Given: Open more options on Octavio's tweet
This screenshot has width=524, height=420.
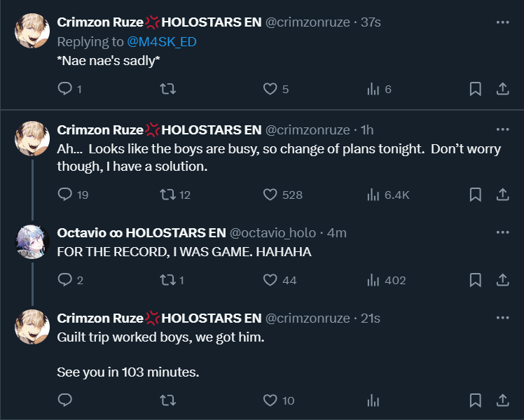Looking at the screenshot, I should (x=502, y=232).
